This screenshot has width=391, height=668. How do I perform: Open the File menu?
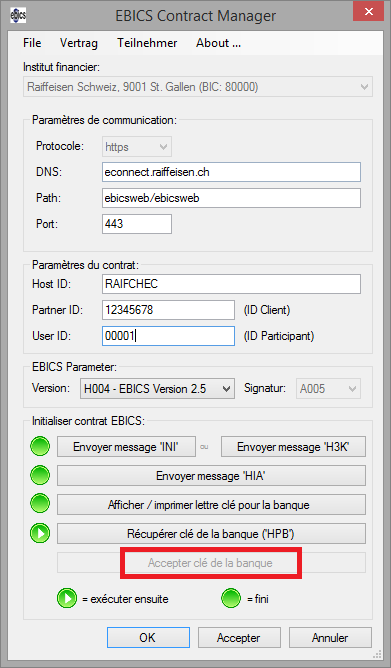[x=32, y=43]
